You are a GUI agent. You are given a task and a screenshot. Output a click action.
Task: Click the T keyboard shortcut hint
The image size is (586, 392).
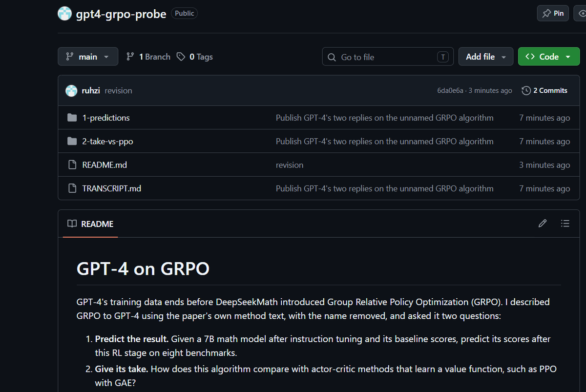click(442, 57)
